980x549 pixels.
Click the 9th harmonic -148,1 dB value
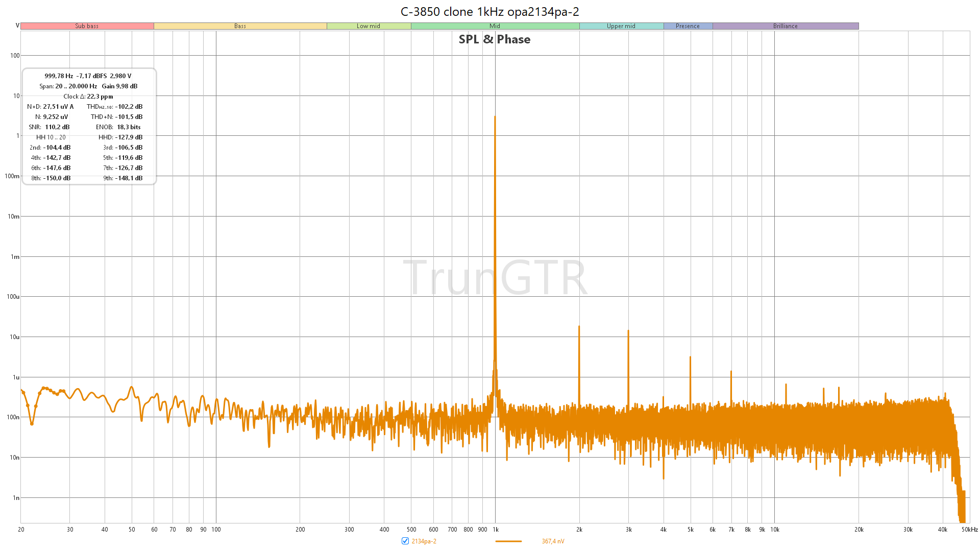point(129,178)
